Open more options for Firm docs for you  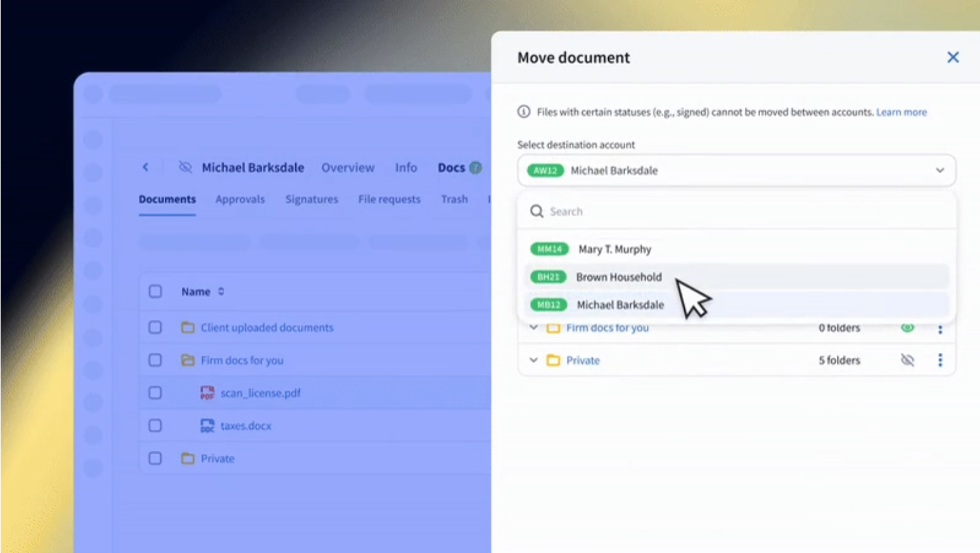940,329
